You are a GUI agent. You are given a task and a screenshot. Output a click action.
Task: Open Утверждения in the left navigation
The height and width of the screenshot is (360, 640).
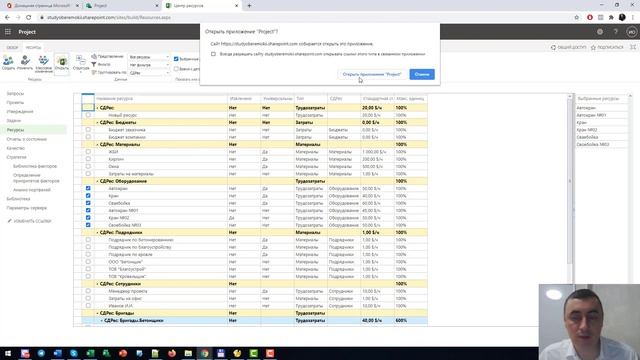pyautogui.click(x=20, y=111)
